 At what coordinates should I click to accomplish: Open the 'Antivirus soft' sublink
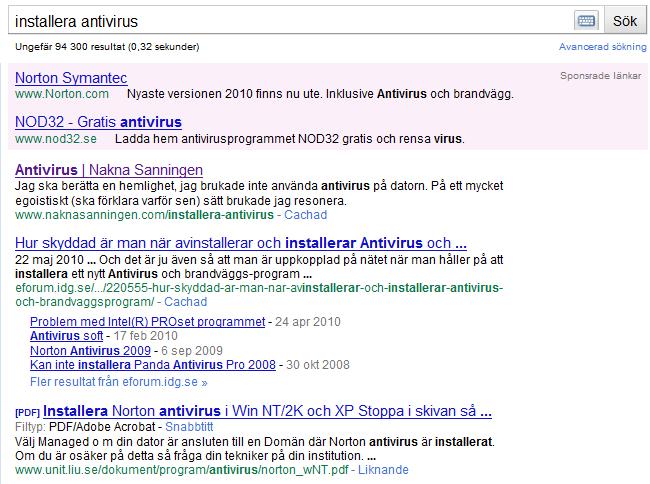pyautogui.click(x=66, y=336)
